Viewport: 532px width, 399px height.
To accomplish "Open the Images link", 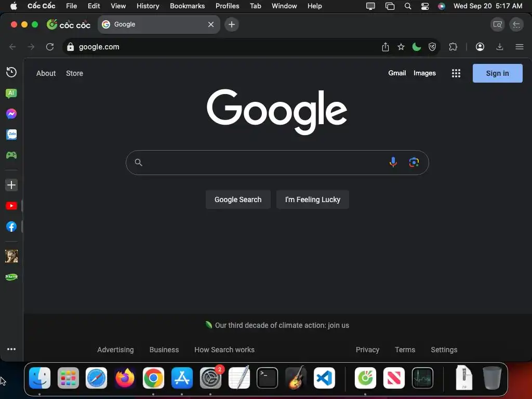I will click(424, 73).
